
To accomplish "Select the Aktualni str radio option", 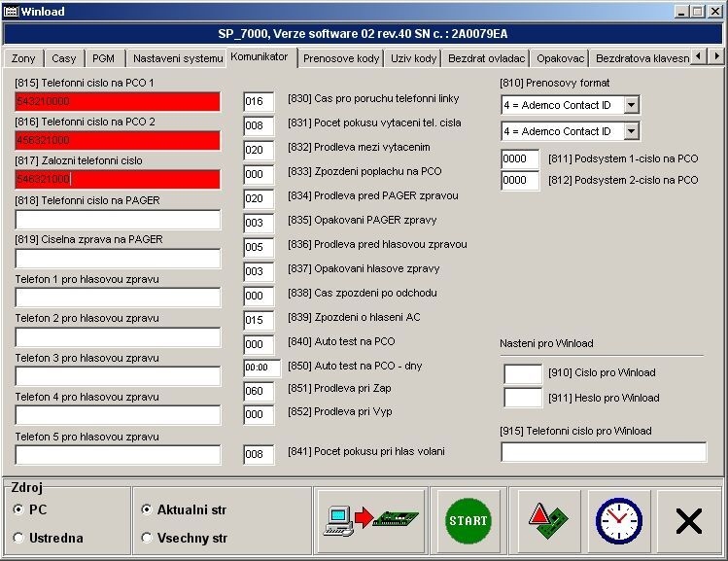I will pos(147,509).
